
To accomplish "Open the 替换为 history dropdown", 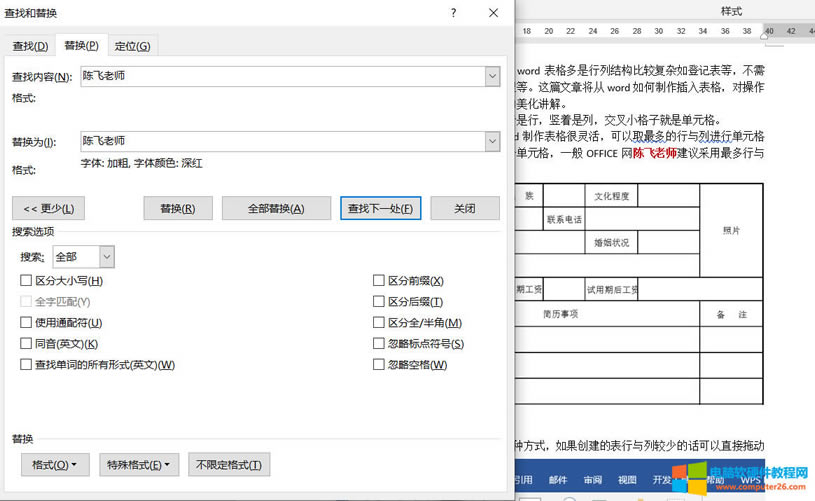I will click(491, 142).
